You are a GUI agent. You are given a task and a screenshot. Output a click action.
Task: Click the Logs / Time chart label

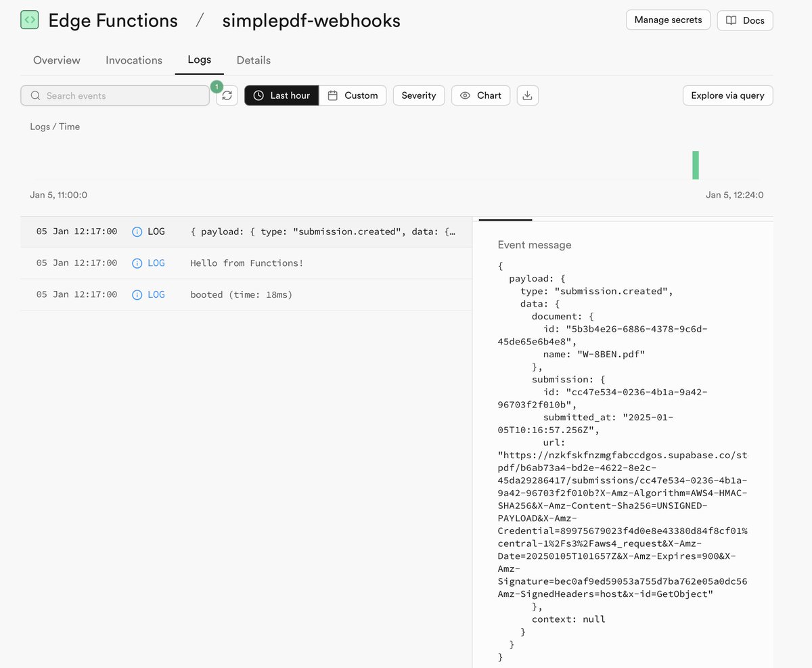pos(55,127)
